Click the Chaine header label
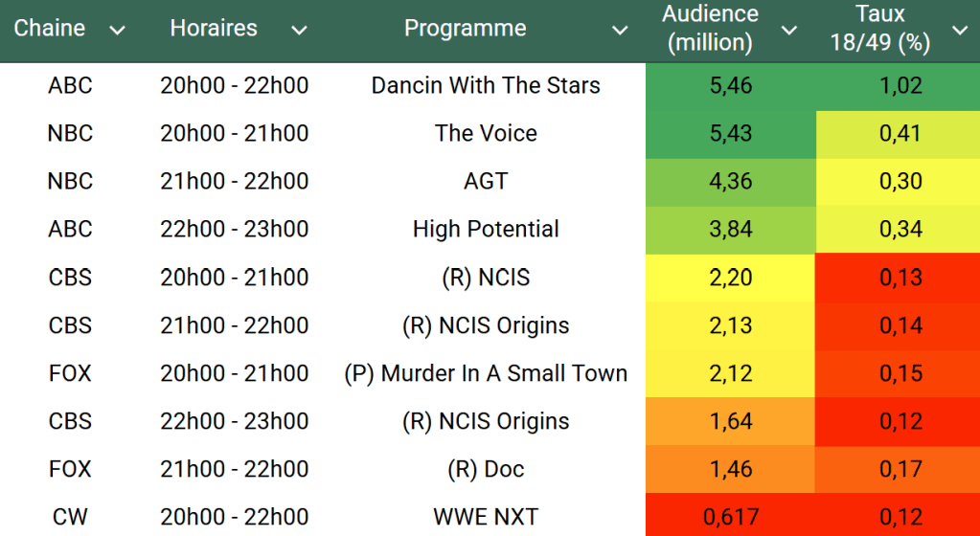Screen dimensions: 980x536 click(x=50, y=28)
